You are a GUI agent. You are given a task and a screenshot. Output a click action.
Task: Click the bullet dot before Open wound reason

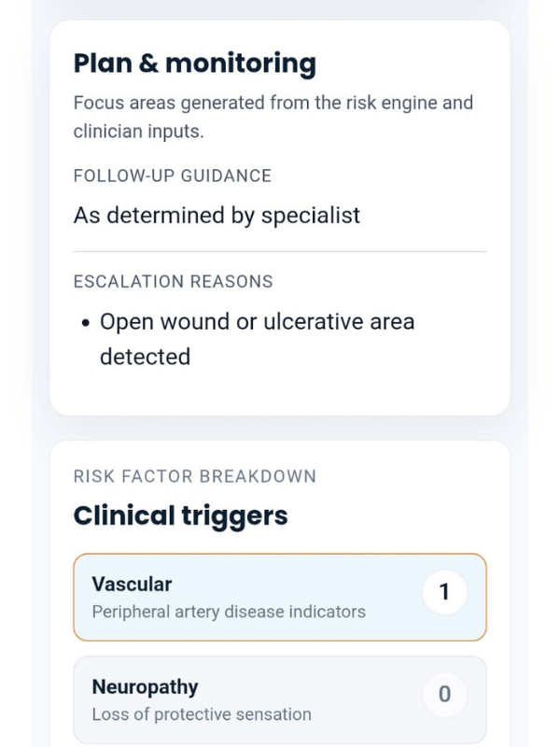tap(86, 323)
